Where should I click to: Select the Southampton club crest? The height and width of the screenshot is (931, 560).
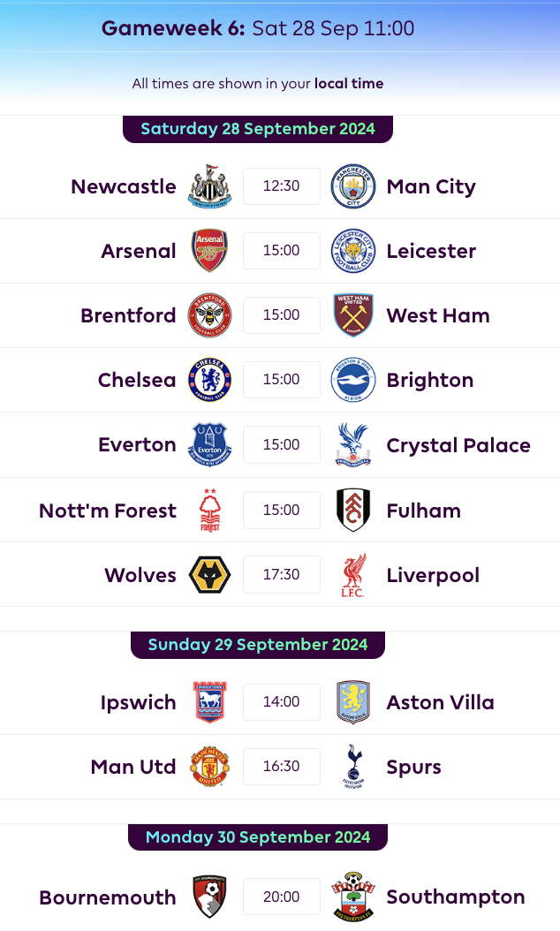coord(352,897)
